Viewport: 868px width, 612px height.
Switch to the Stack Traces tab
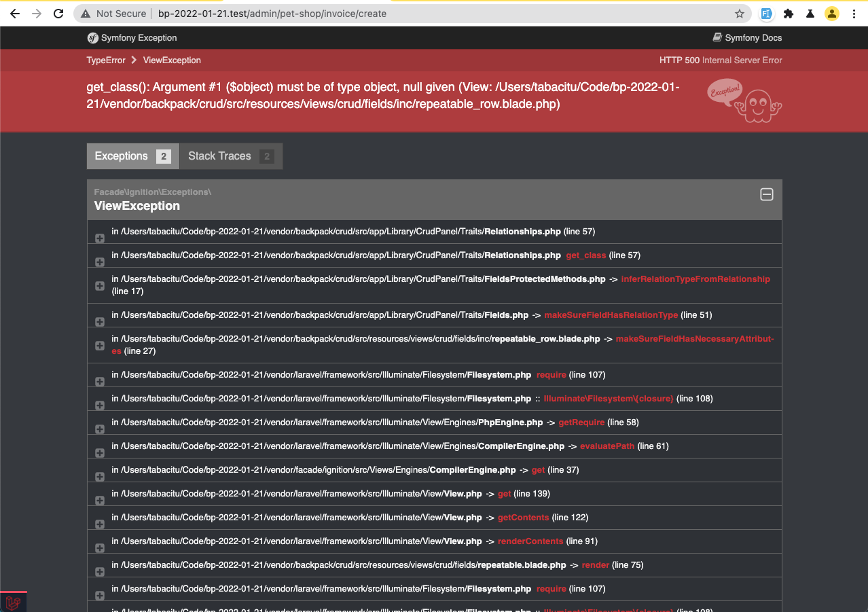point(219,156)
